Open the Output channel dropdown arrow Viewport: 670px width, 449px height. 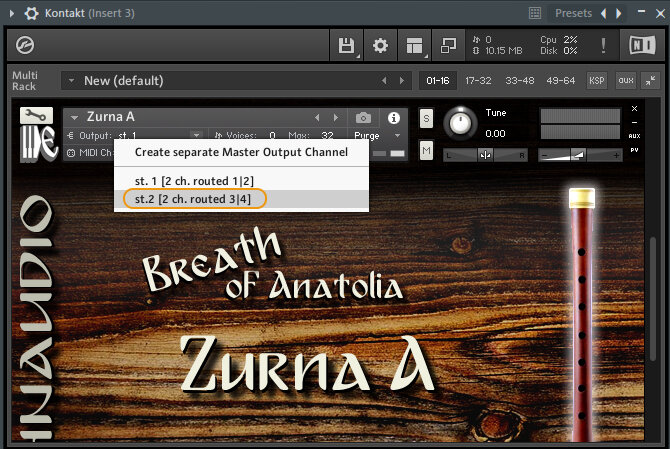coord(196,135)
